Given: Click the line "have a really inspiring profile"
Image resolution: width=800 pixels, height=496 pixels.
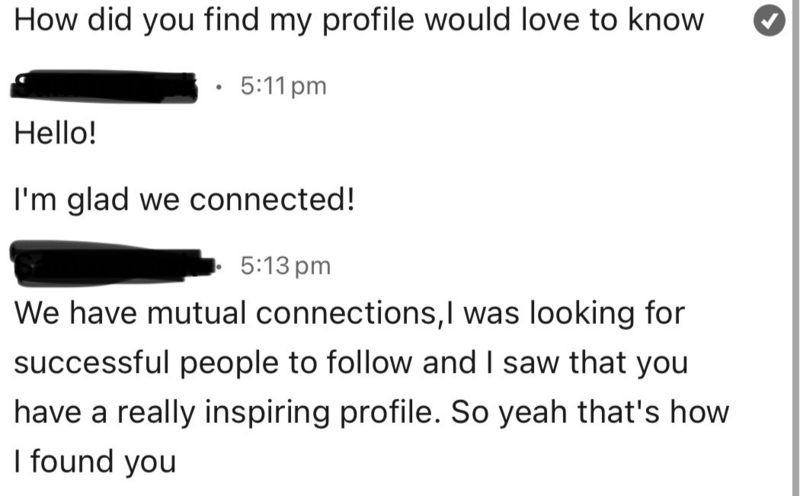Looking at the screenshot, I should pyautogui.click(x=371, y=412).
